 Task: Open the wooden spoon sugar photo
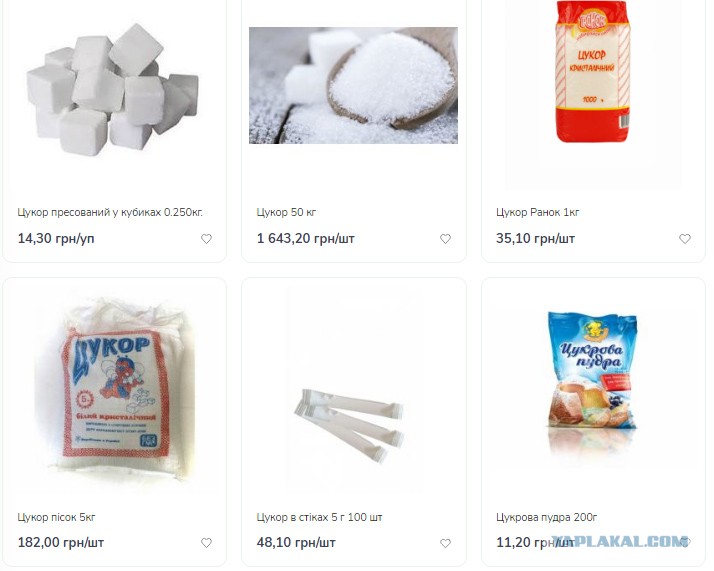point(353,85)
